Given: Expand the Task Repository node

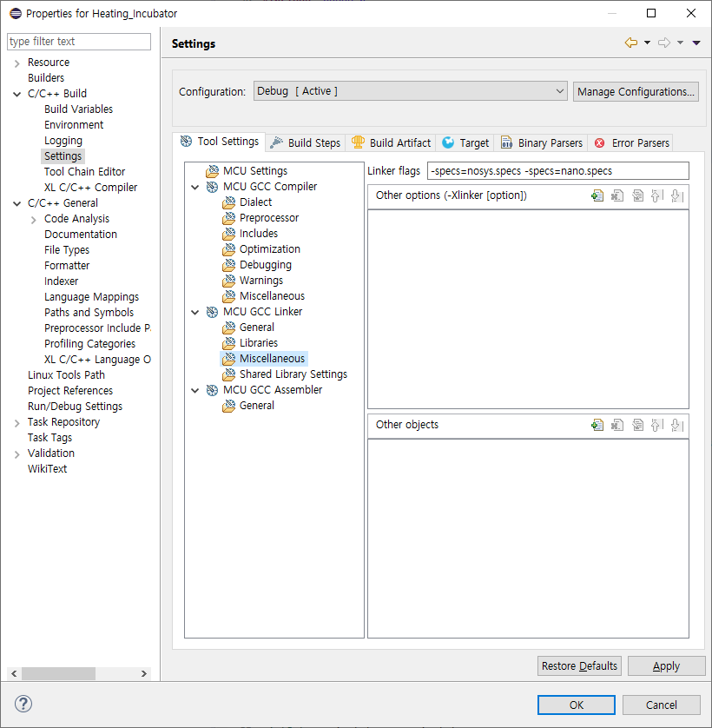Looking at the screenshot, I should coord(17,423).
